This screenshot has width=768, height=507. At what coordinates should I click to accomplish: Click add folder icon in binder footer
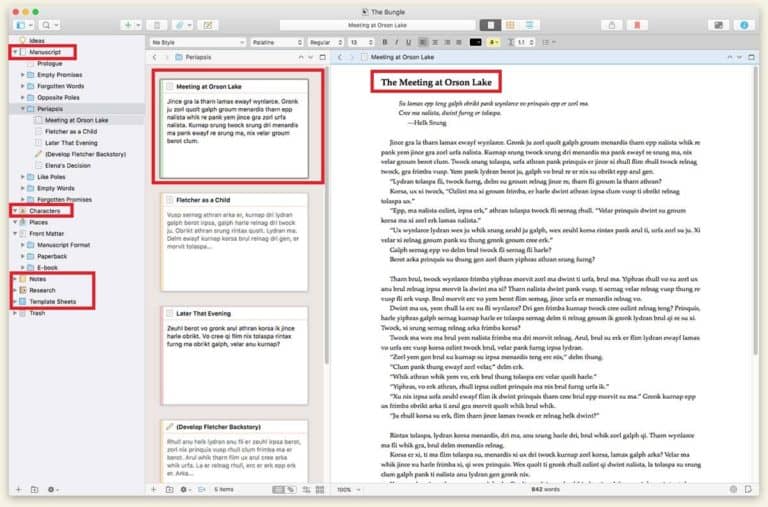point(34,489)
